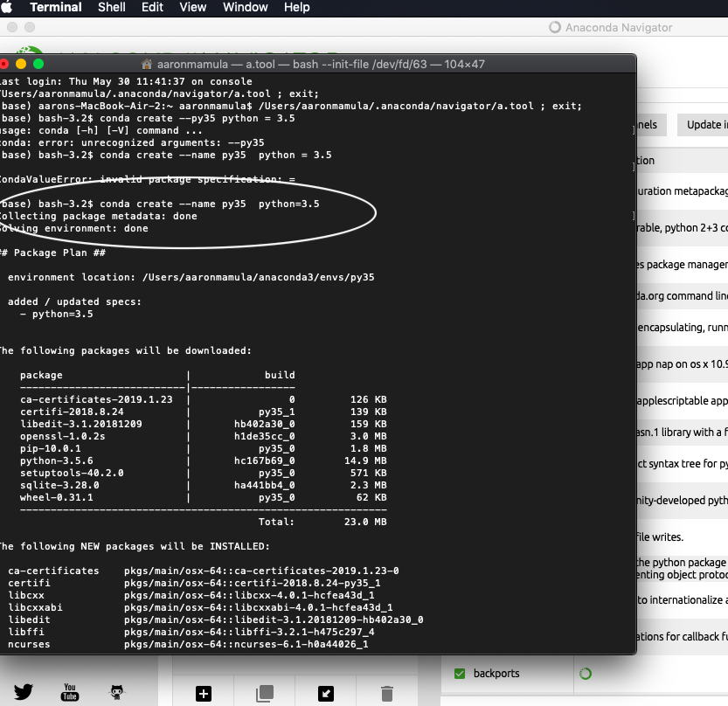
Task: Click the 'pip-10.0.1' download row
Action: pos(204,448)
